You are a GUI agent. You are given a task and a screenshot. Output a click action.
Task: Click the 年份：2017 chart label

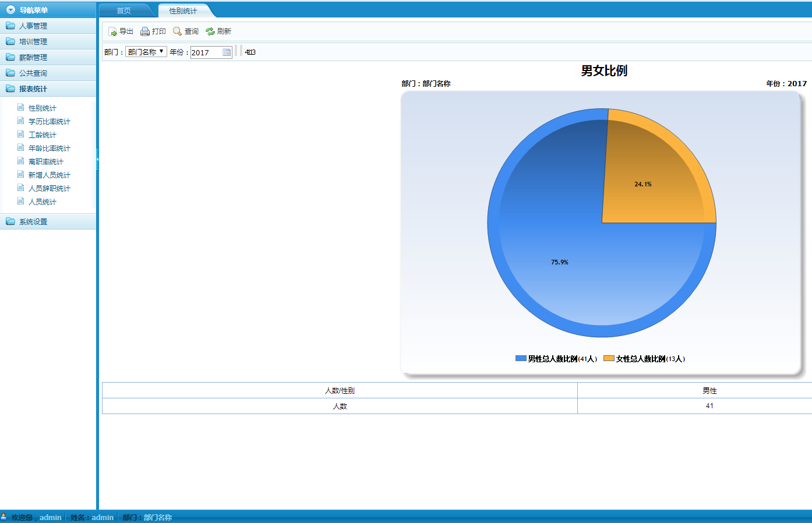pos(786,84)
